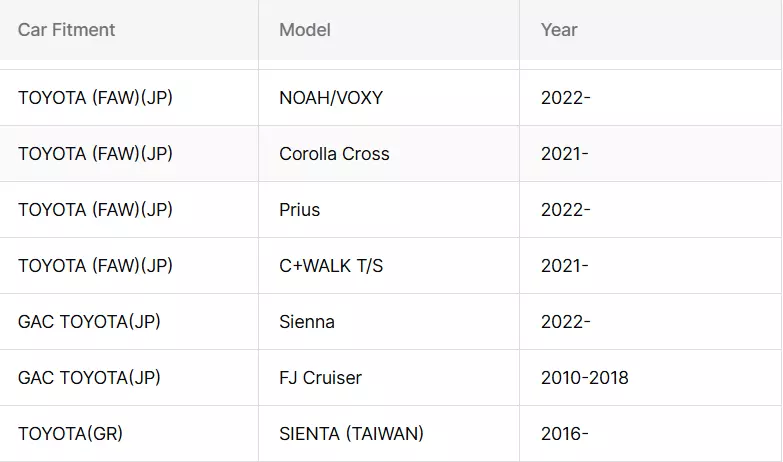Select the Corolla Cross model cell

tap(389, 154)
